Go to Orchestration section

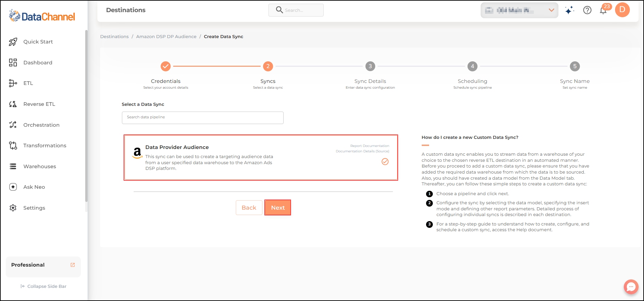(x=41, y=125)
